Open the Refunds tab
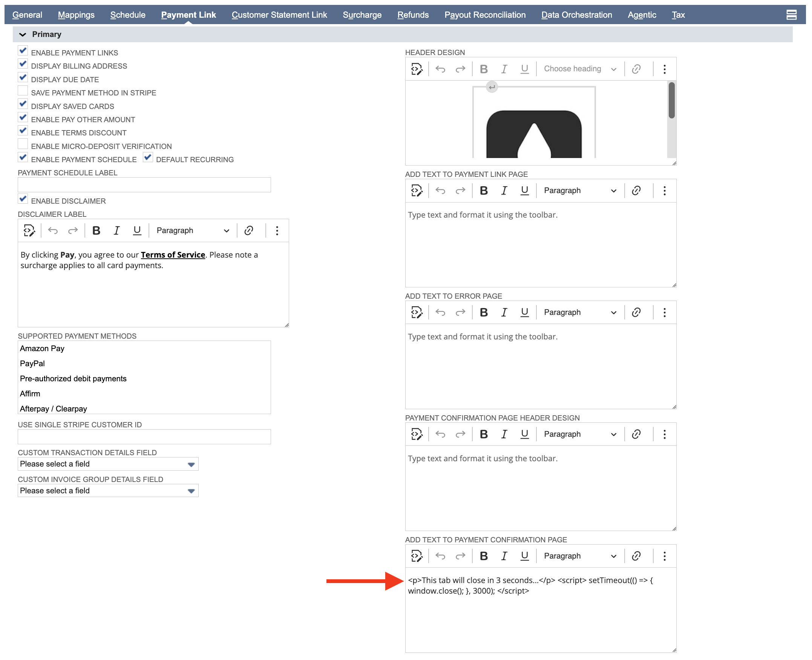 (x=413, y=15)
